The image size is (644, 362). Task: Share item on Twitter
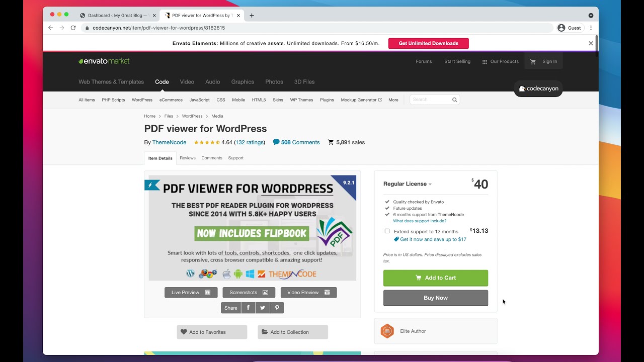[263, 308]
